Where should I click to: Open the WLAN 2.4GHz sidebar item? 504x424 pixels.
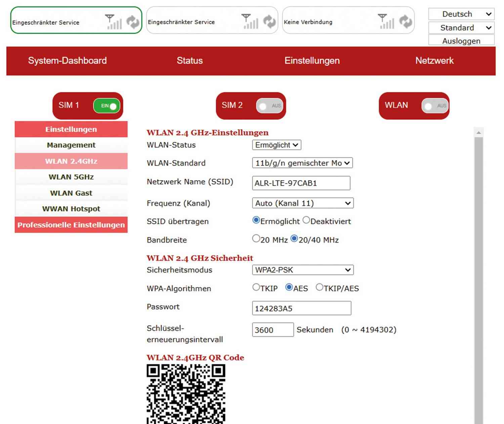pyautogui.click(x=71, y=161)
